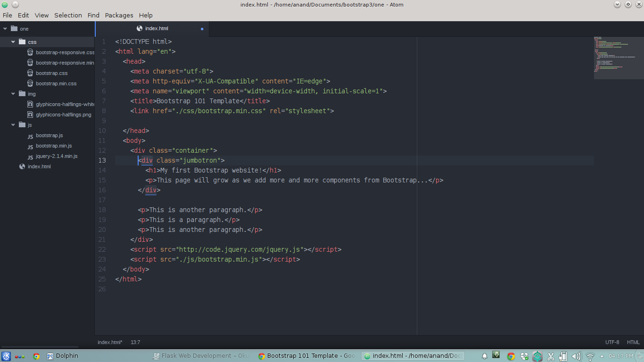Screen dimensions: 644x362
Task: Select glyphicons-halflings.png in the tree
Action: point(64,115)
